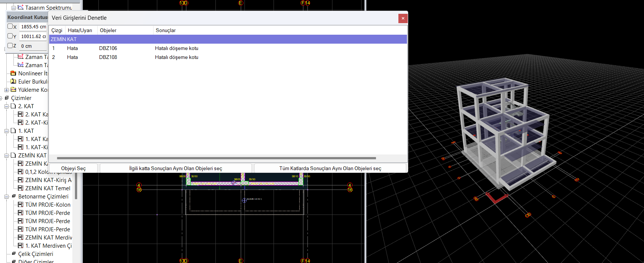Click the ZEMİN KAT page icon
The image size is (644, 263).
point(13,155)
